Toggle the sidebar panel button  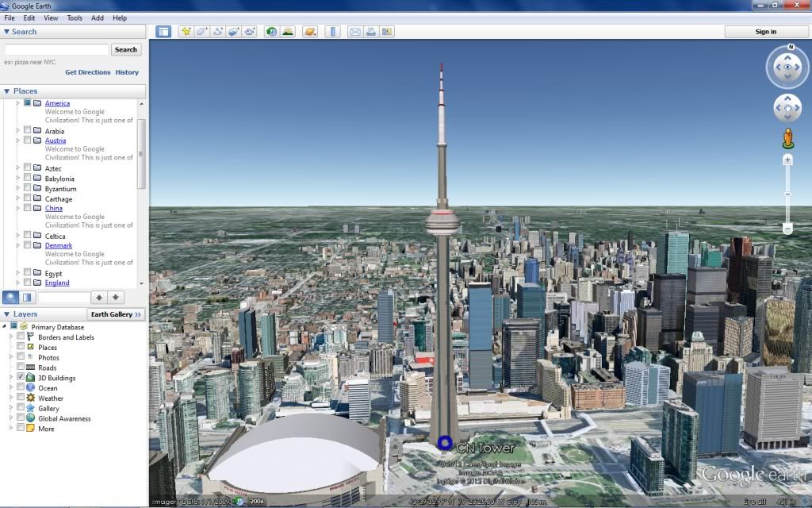click(163, 32)
